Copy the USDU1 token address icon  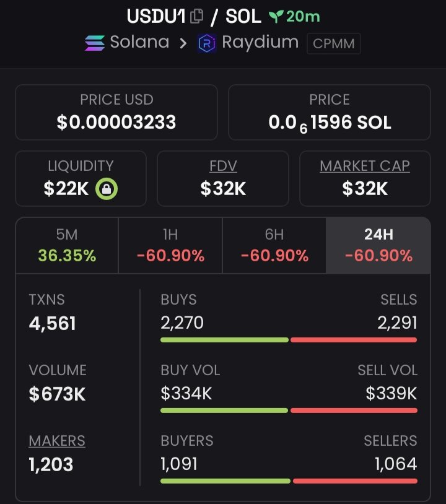point(196,16)
